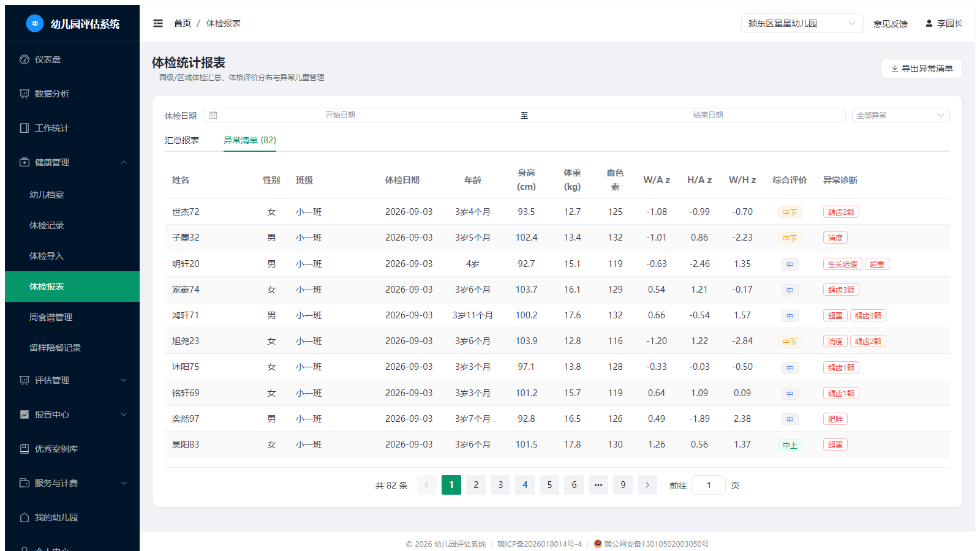Screen dimensions: 980x551
Task: Toggle the sidebar collapse hamburger icon
Action: [x=158, y=23]
